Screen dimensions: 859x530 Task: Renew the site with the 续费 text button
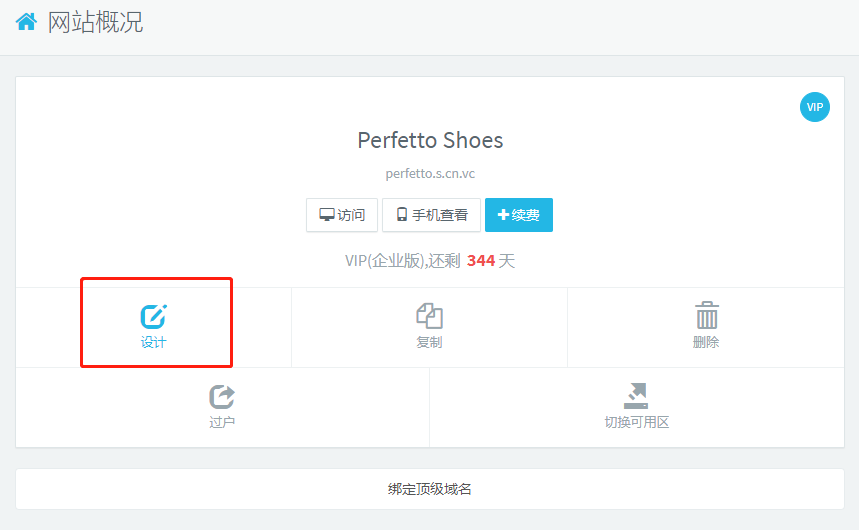coord(526,215)
